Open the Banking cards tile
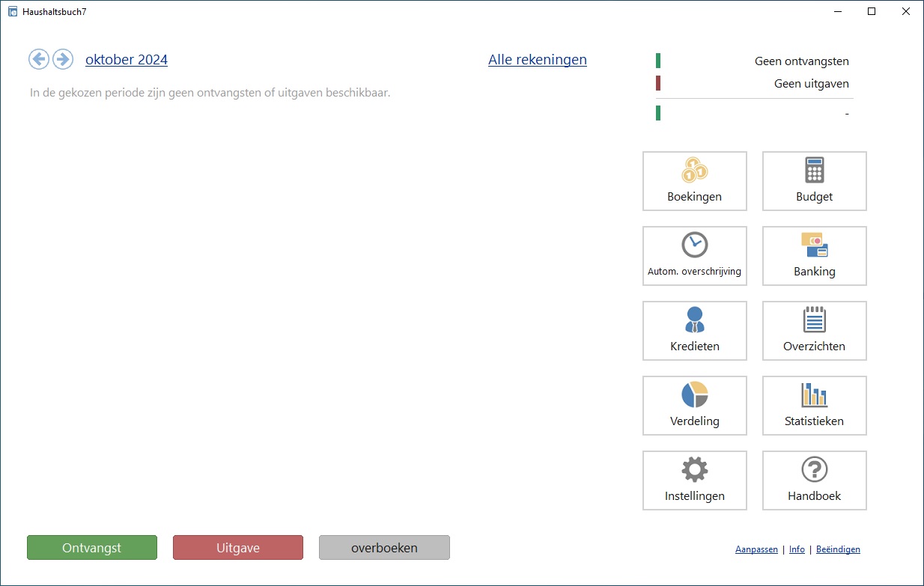 [814, 256]
